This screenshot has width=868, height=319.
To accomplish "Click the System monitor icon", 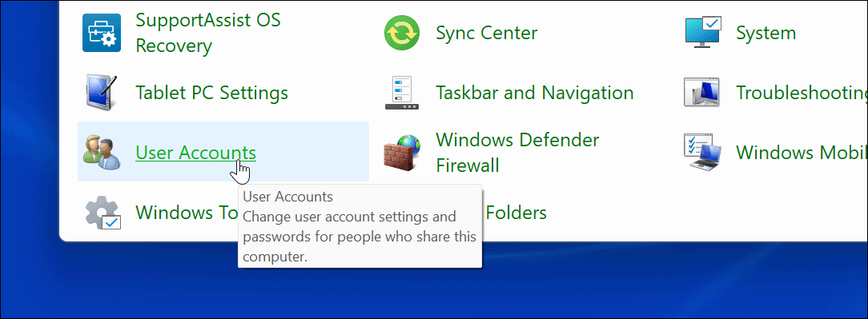I will (703, 33).
